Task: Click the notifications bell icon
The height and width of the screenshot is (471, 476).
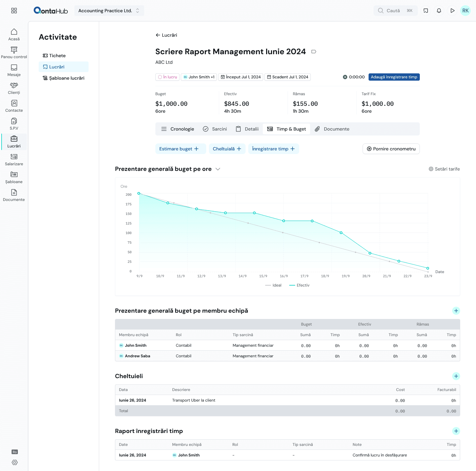Action: tap(439, 11)
